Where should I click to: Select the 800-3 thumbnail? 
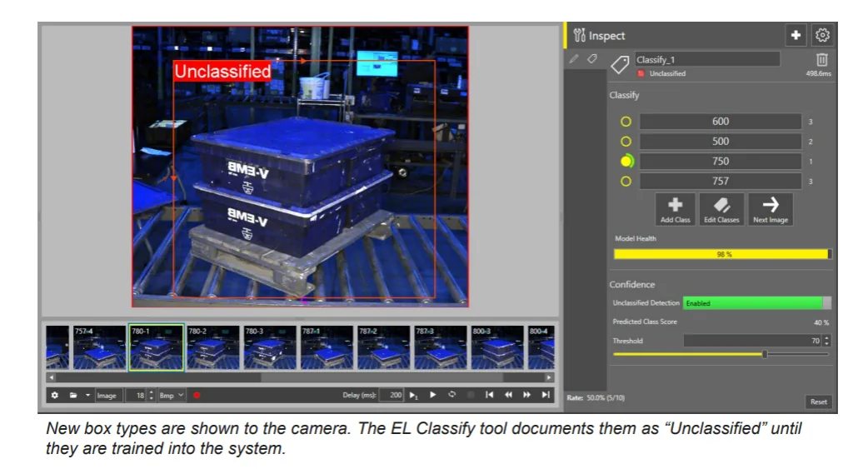(497, 347)
